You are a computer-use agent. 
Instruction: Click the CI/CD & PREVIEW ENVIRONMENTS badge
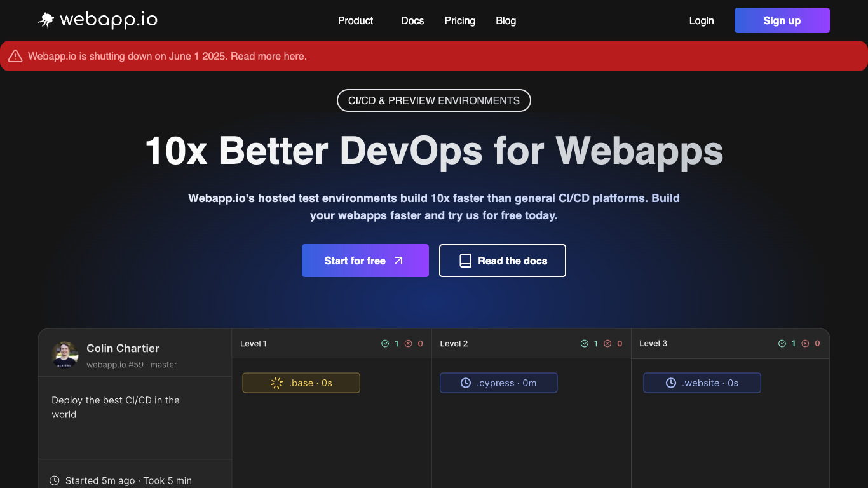click(x=434, y=100)
